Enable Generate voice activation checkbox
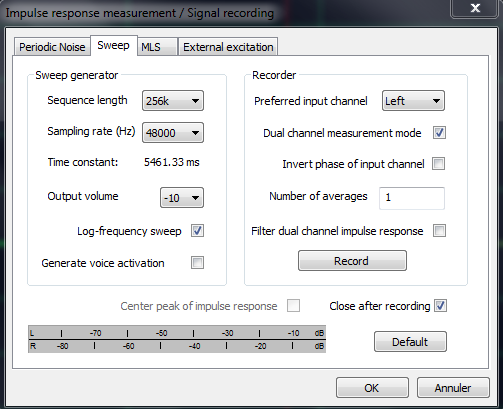 point(197,263)
